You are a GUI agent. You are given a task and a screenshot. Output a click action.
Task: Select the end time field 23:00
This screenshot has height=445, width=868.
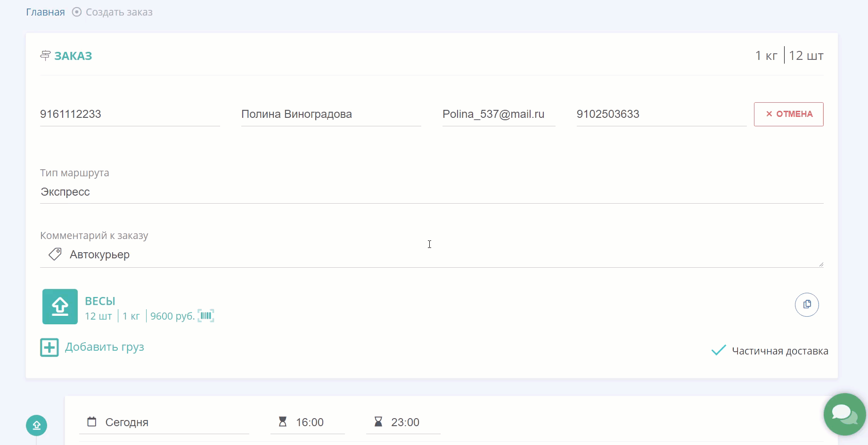[403, 422]
